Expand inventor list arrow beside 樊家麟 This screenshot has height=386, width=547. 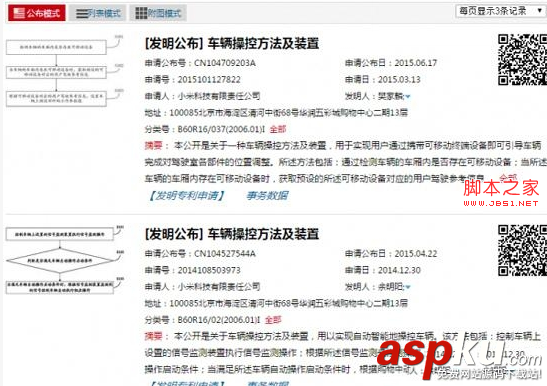[x=408, y=97]
